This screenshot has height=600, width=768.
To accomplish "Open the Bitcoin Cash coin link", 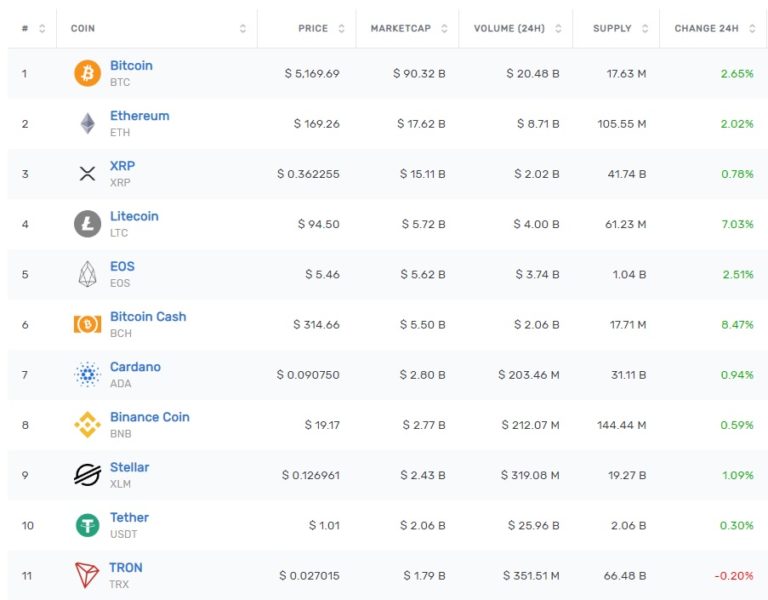I will pyautogui.click(x=148, y=316).
